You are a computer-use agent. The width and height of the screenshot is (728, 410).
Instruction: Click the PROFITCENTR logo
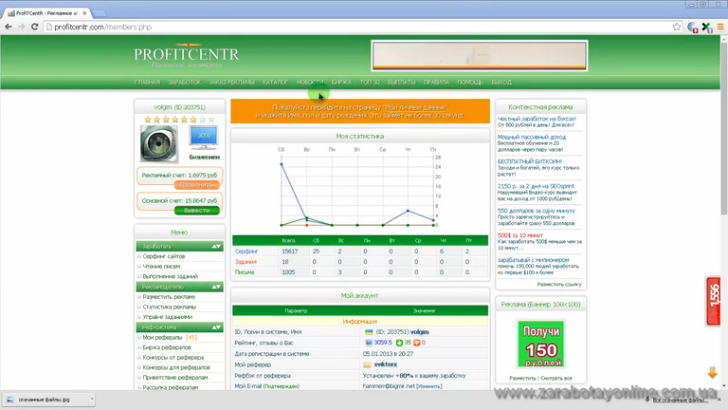pyautogui.click(x=186, y=56)
